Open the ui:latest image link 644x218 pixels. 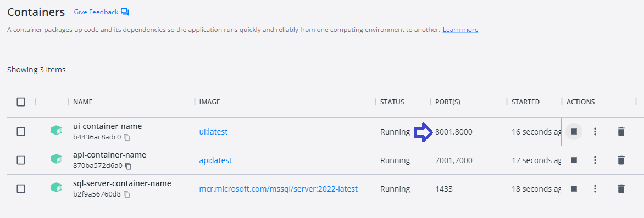[x=213, y=132]
